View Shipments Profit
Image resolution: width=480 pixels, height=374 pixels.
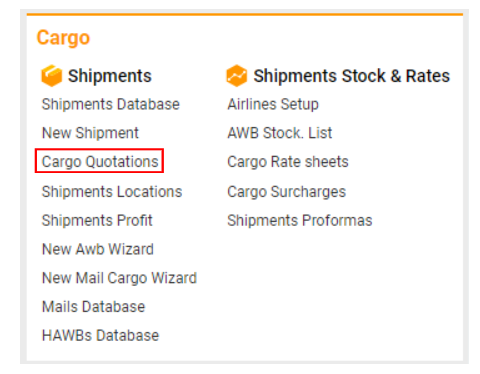tap(97, 220)
